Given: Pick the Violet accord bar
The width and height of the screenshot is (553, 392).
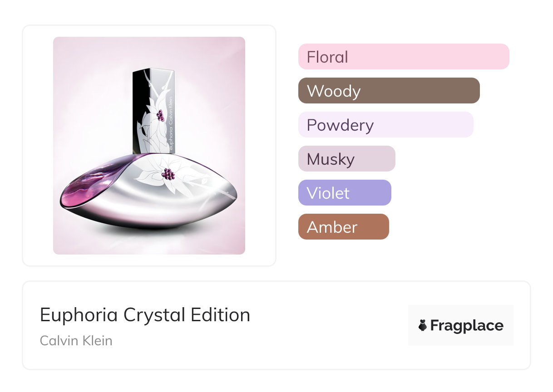Looking at the screenshot, I should point(345,193).
